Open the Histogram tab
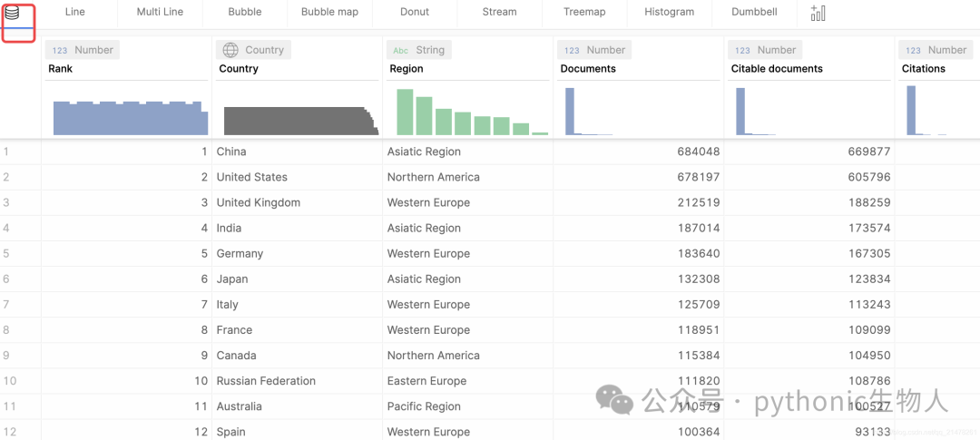 click(x=670, y=12)
